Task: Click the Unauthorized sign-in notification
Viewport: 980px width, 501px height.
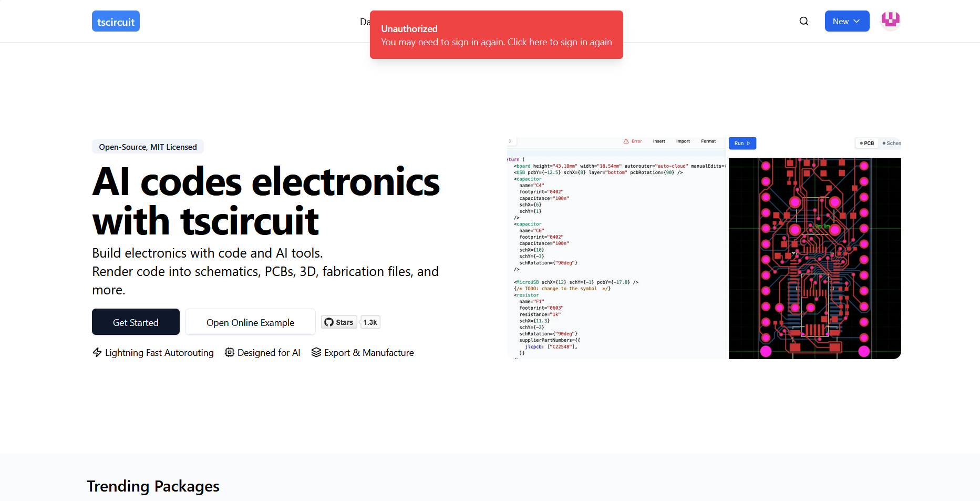Action: click(x=497, y=35)
